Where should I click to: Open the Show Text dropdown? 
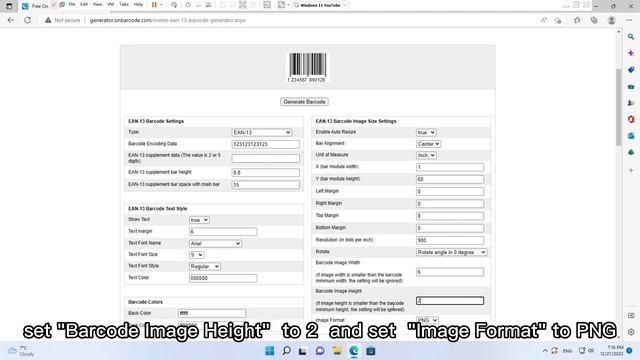coord(199,220)
